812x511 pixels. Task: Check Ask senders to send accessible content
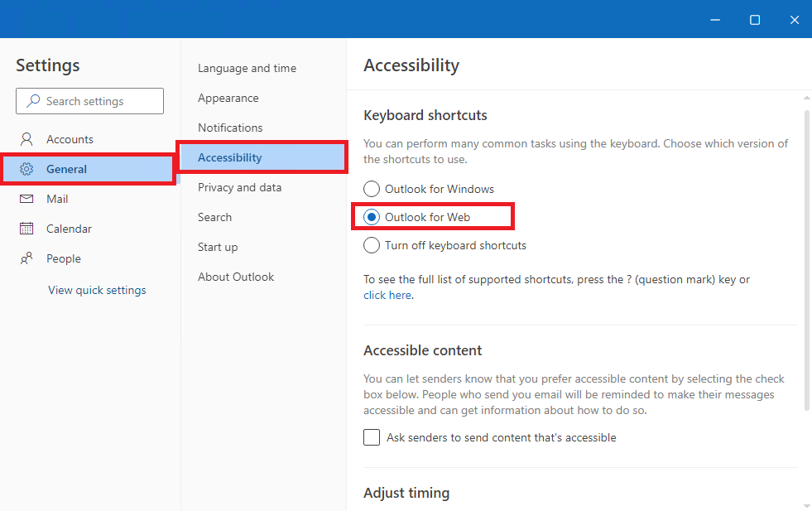(372, 437)
